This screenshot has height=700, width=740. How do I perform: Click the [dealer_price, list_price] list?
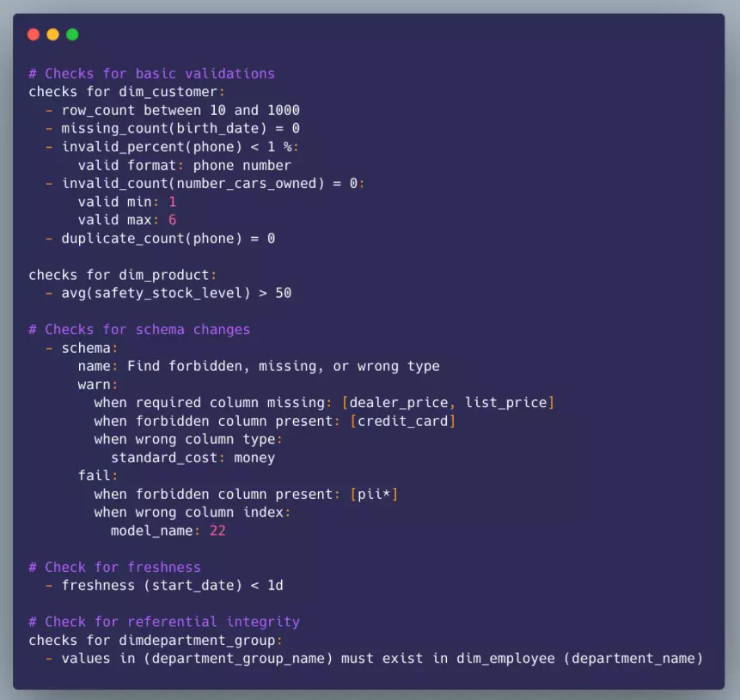click(448, 402)
